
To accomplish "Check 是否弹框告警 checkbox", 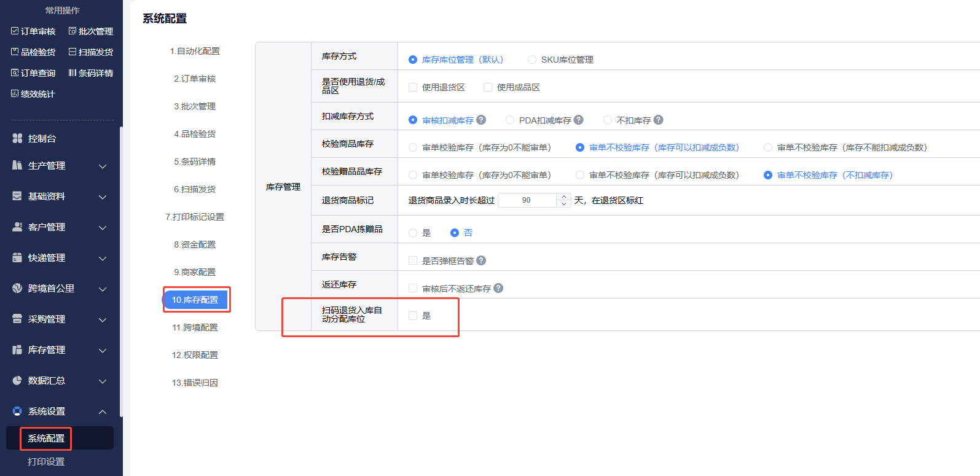I will (413, 260).
